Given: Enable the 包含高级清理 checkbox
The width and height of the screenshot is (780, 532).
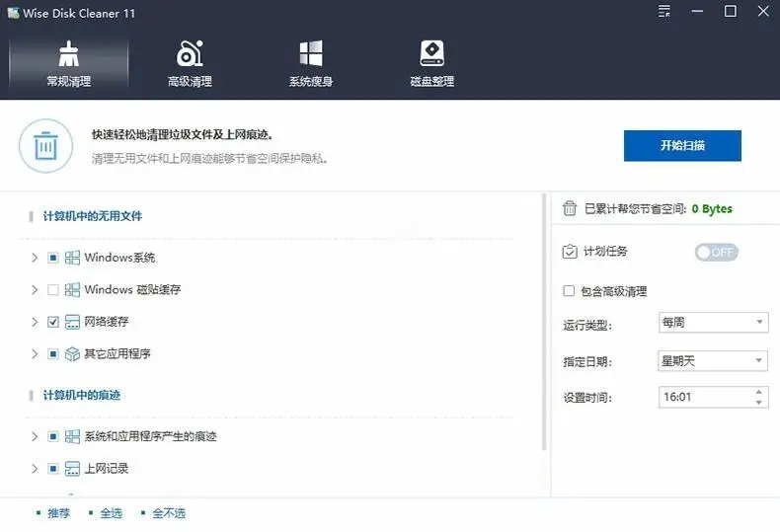Looking at the screenshot, I should (569, 291).
